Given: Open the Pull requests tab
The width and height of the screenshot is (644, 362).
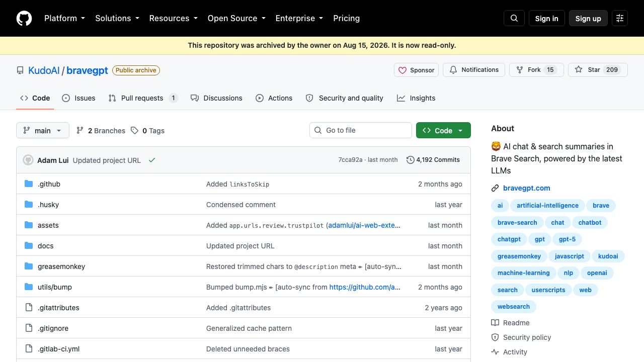Looking at the screenshot, I should coord(143,98).
